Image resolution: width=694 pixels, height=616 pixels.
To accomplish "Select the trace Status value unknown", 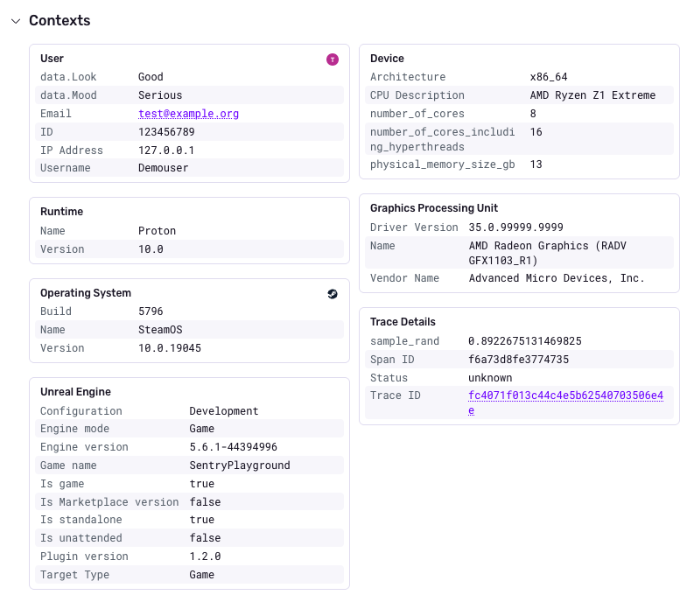I will [490, 378].
